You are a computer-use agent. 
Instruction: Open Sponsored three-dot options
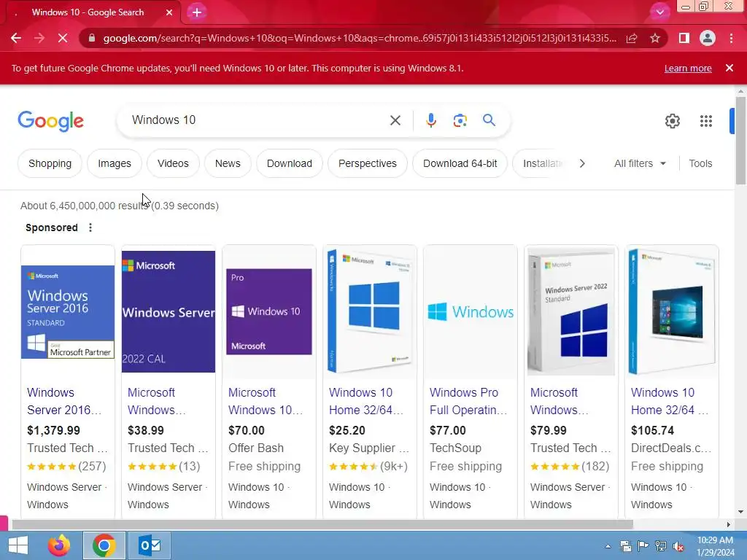90,227
